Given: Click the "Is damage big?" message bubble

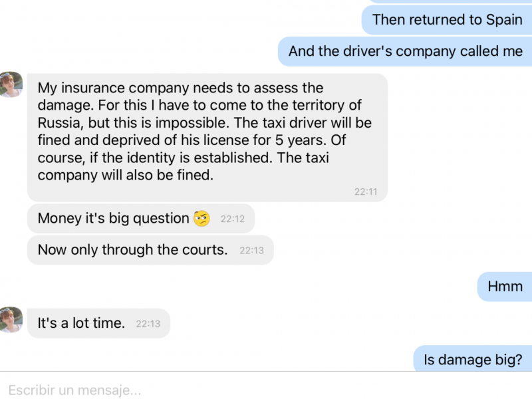Looking at the screenshot, I should [x=472, y=360].
